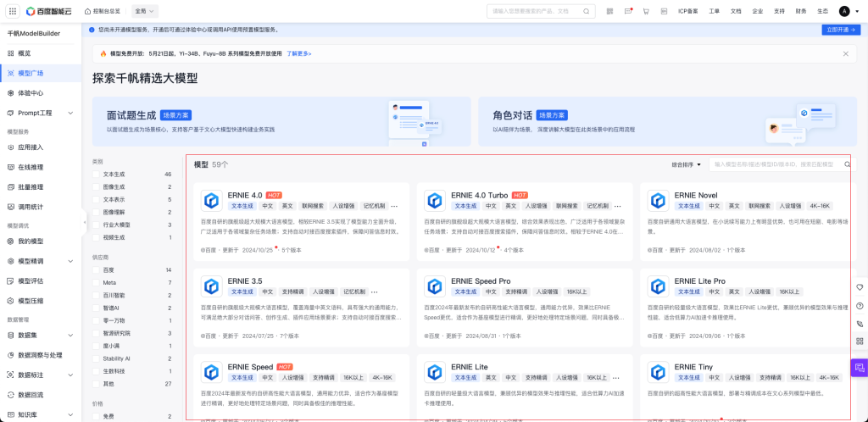Screen dimensions: 868x422
Task: Enable the 行业大模型 filter checkbox
Action: point(97,225)
